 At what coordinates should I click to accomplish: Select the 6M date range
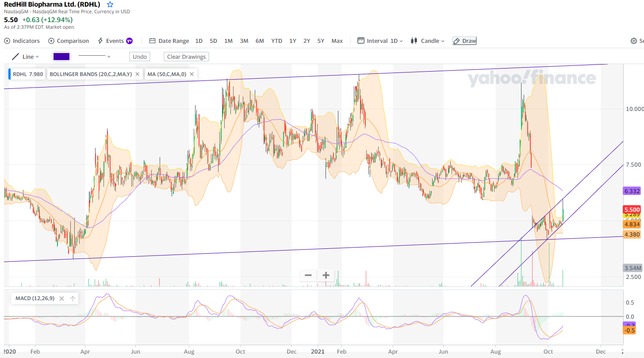click(260, 41)
